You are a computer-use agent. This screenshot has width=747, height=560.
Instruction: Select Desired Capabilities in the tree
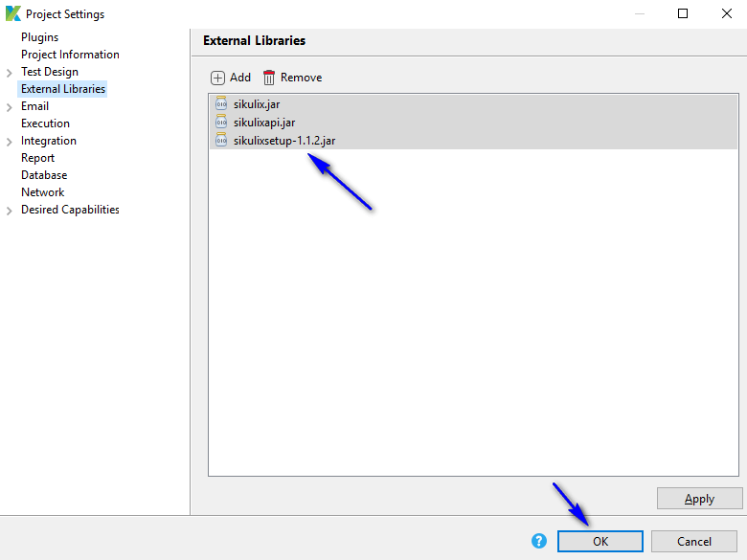(x=70, y=210)
